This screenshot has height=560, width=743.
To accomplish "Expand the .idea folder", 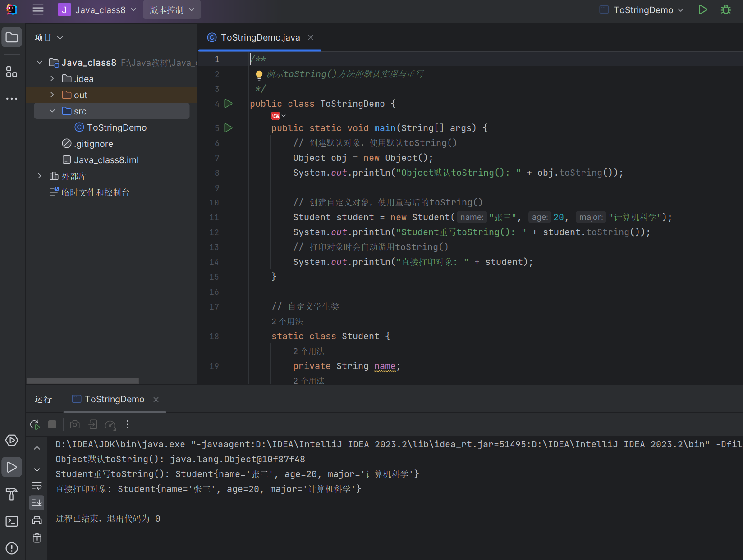I will [52, 79].
